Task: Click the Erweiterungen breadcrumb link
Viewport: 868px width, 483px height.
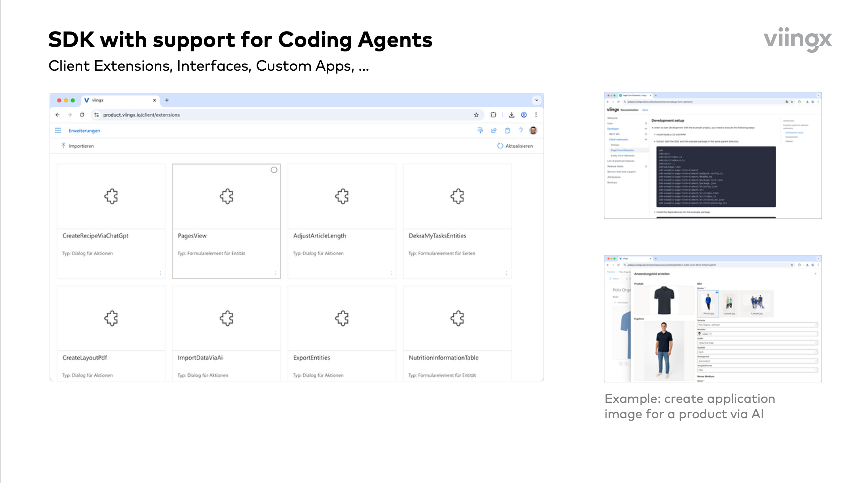Action: coord(84,131)
